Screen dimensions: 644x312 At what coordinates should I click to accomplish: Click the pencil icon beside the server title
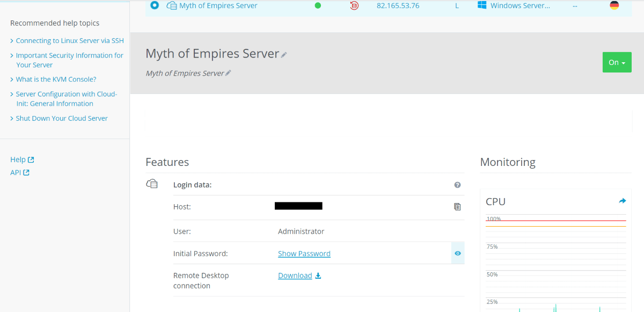click(x=284, y=55)
